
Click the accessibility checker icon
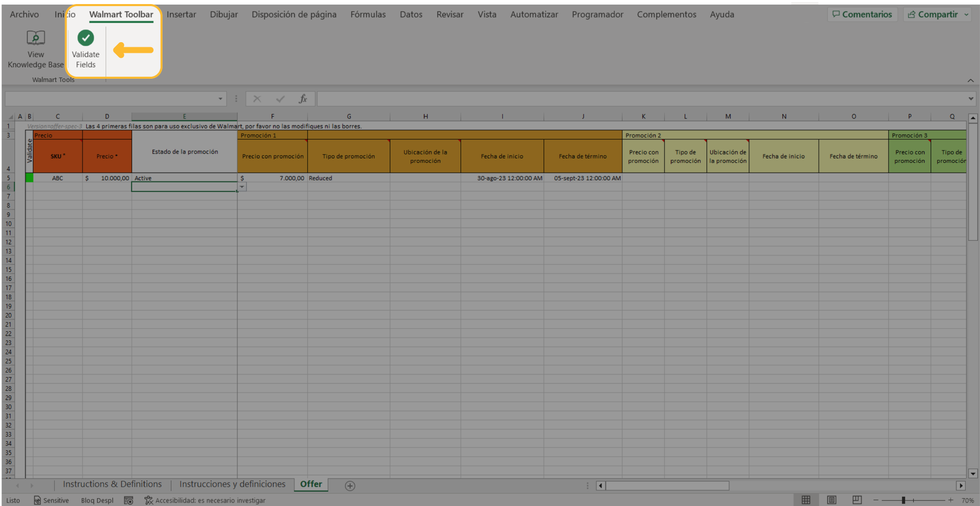point(148,500)
